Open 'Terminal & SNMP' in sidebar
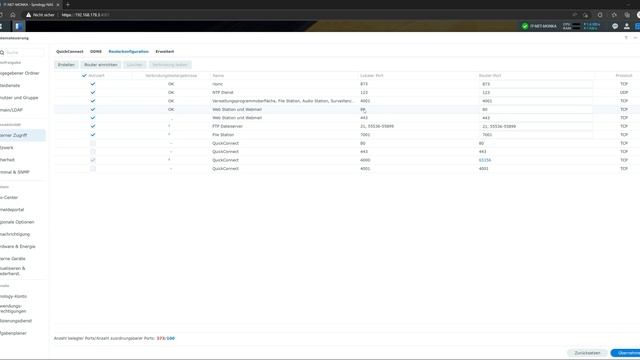Screen dimensions: 640x360 click(15, 172)
